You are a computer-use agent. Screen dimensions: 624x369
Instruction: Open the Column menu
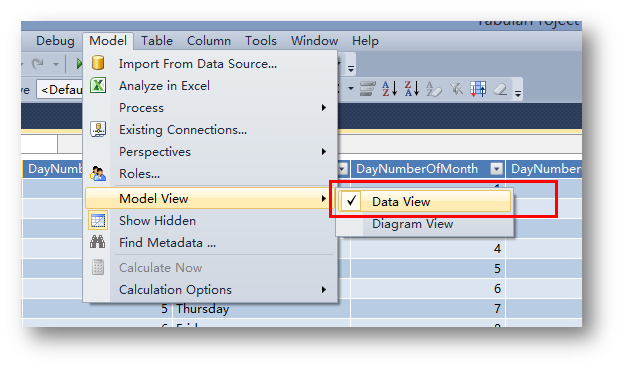pyautogui.click(x=209, y=41)
